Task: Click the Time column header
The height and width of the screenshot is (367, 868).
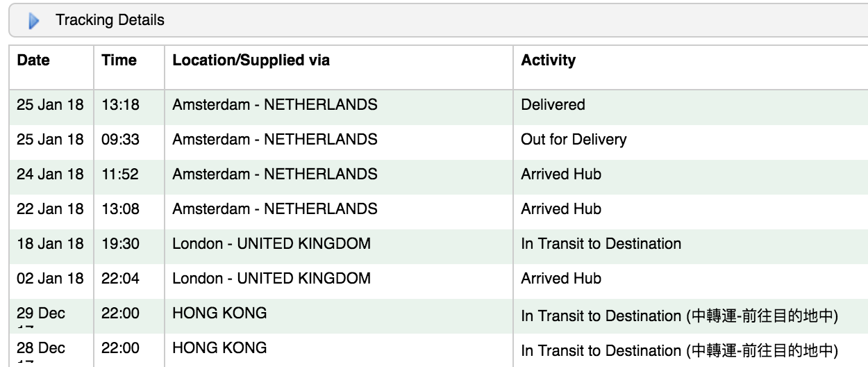Action: click(x=119, y=60)
